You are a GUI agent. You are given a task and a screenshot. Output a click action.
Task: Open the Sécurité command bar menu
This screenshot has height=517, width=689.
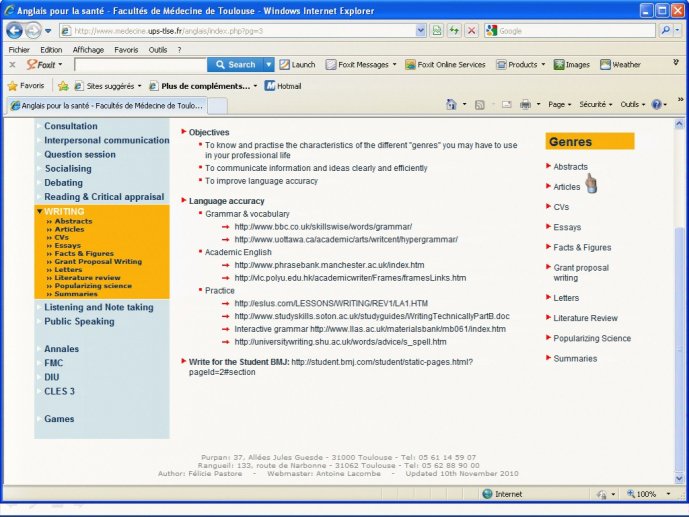point(595,105)
